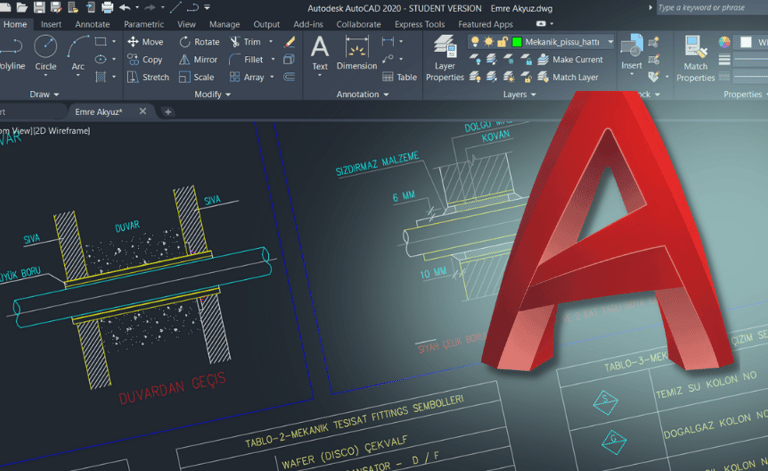The width and height of the screenshot is (768, 471).
Task: Toggle layer on/off lightbulb icon
Action: coord(476,42)
